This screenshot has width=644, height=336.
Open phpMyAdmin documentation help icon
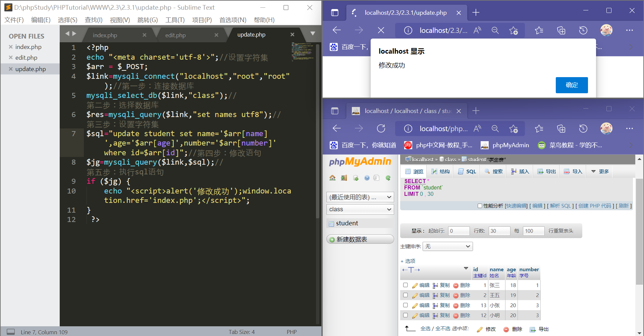367,178
